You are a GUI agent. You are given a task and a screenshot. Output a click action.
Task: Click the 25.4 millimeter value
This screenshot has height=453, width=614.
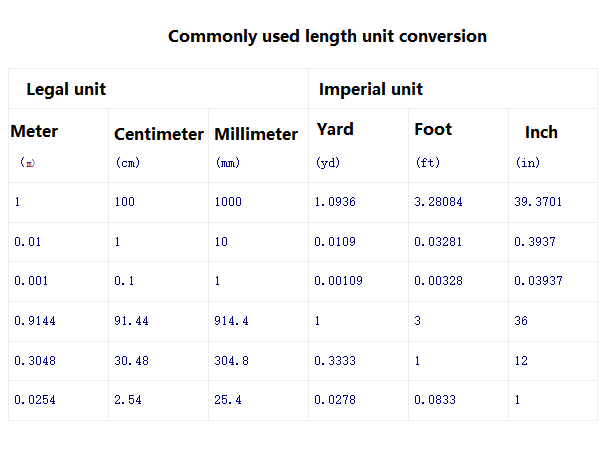point(227,400)
